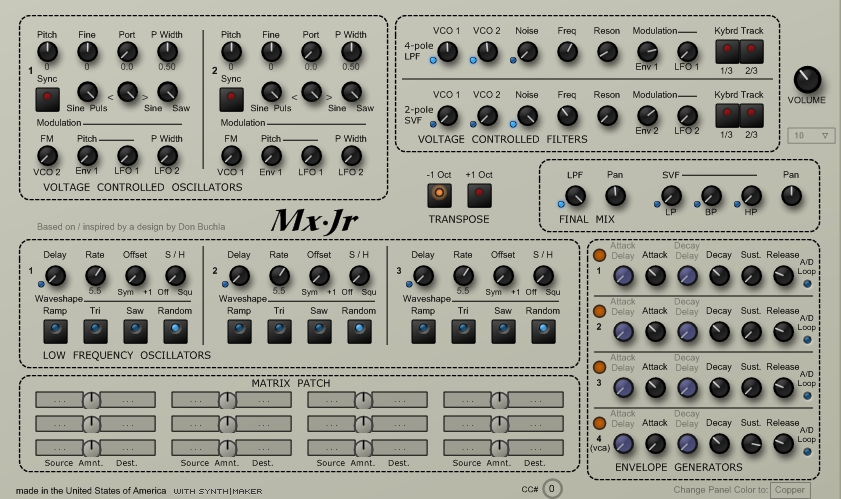Click VCO 1 FM modulation knob labeled VCO 2

[x=47, y=156]
